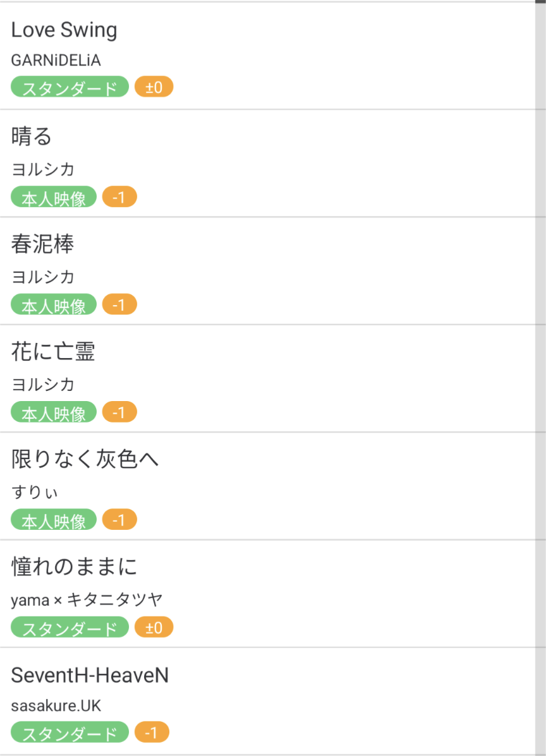This screenshot has width=546, height=756.
Task: Click the スタンダード badge under 憧れのままに
Action: 70,628
